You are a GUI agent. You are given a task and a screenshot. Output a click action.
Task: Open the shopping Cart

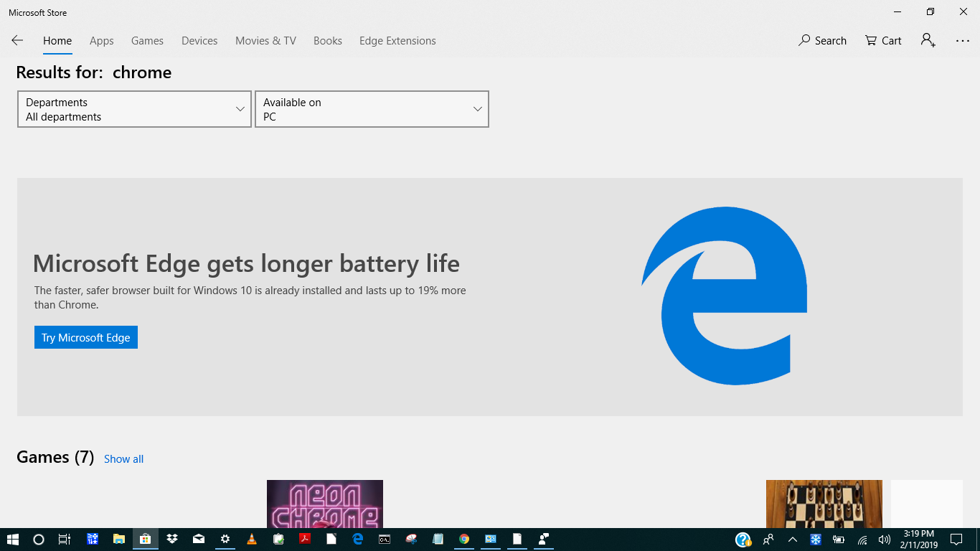(x=883, y=41)
